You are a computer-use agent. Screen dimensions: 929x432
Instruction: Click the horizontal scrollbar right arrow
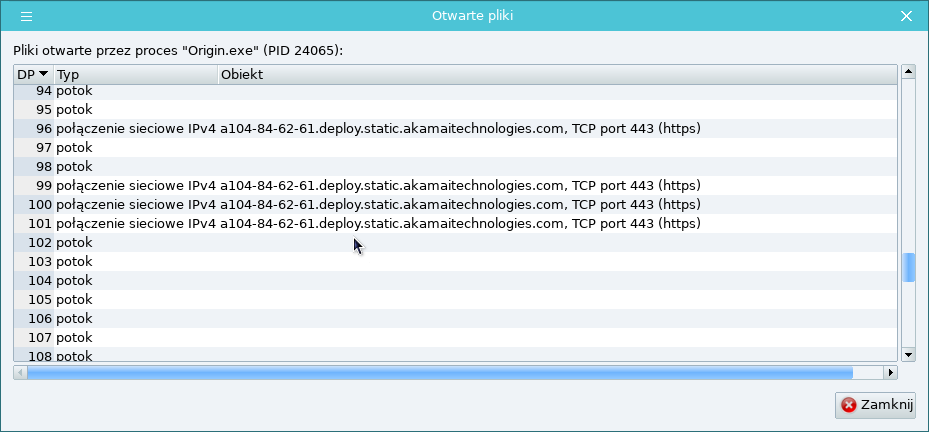tap(890, 373)
